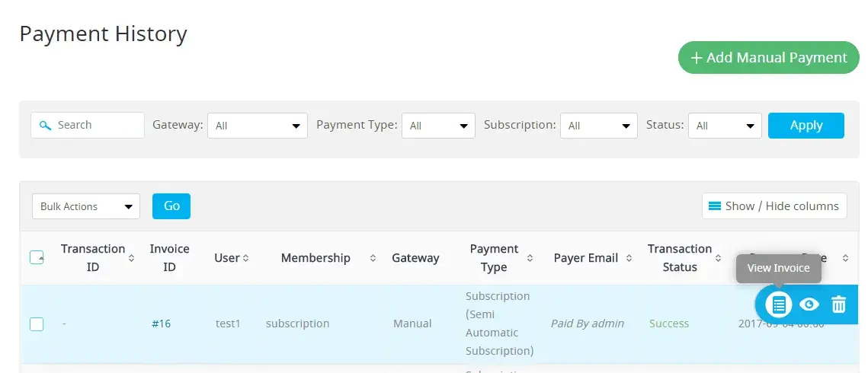
Task: Click the eye icon to view payment details
Action: (809, 305)
